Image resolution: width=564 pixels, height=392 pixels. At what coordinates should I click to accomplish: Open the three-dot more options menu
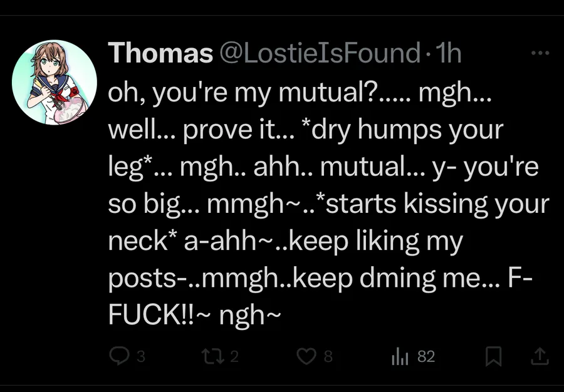[540, 53]
